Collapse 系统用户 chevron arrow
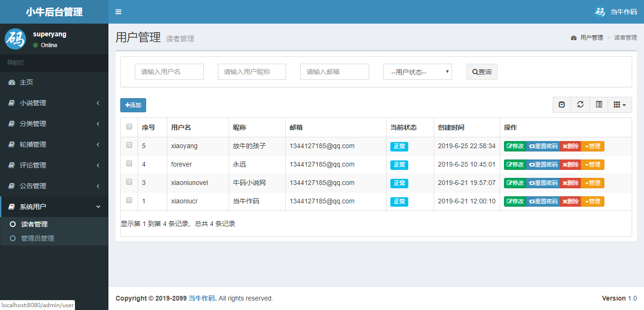 [x=98, y=207]
